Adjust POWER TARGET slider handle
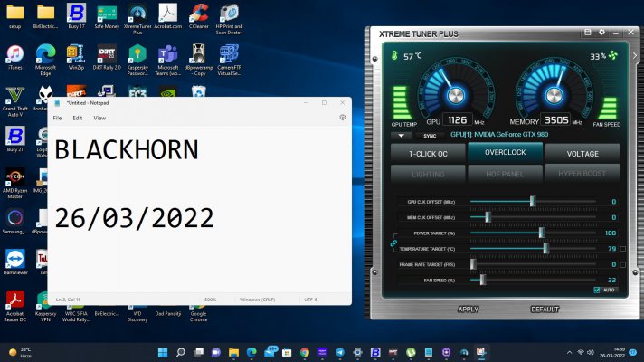644x362 pixels. [x=542, y=233]
